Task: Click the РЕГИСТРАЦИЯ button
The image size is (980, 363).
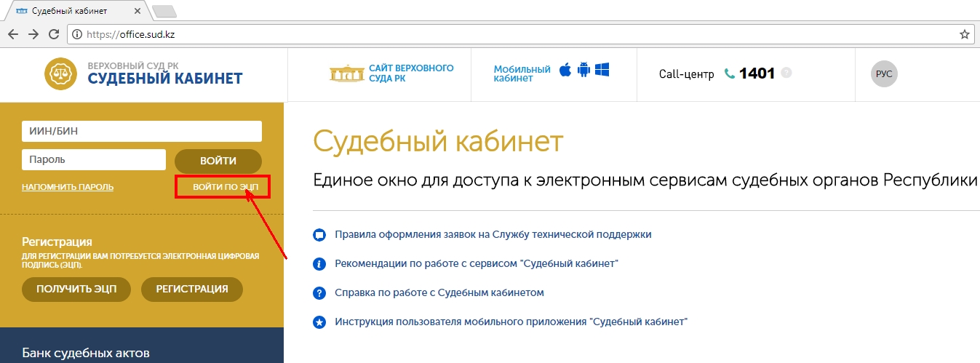Action: pos(192,289)
